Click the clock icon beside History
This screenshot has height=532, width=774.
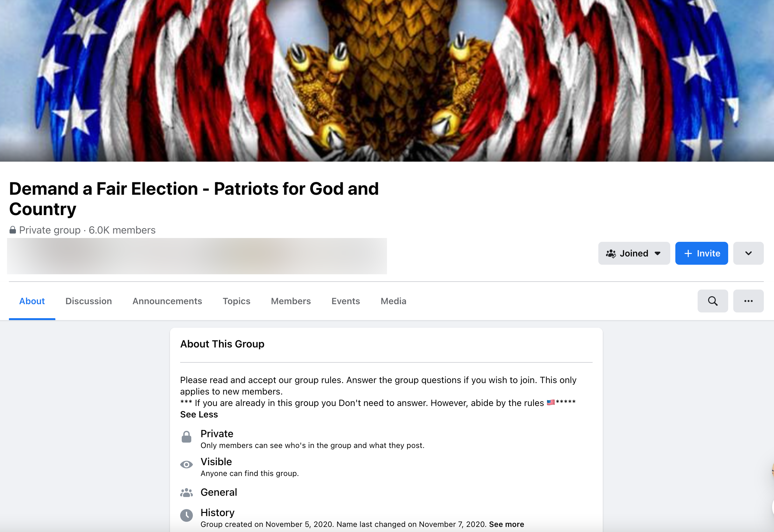point(186,515)
